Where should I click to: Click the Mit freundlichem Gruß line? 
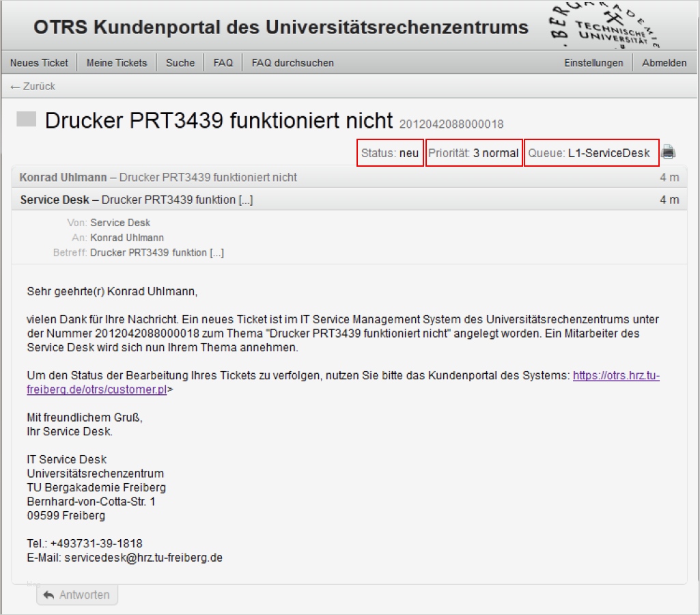pos(85,418)
